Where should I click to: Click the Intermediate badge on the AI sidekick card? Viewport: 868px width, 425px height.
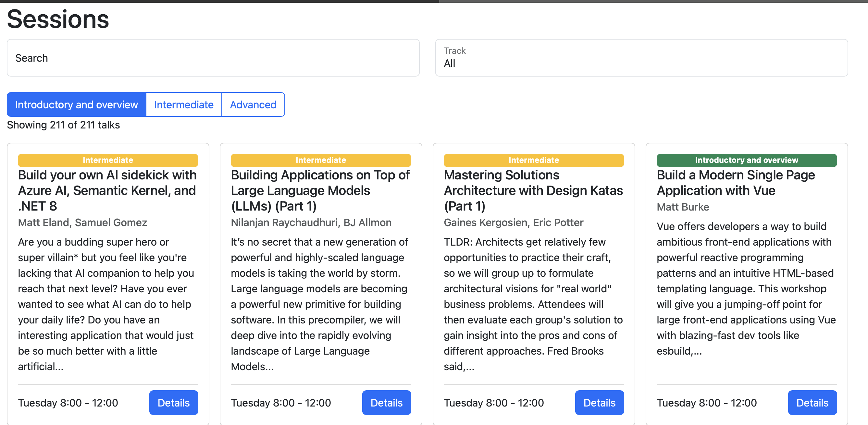coord(108,160)
